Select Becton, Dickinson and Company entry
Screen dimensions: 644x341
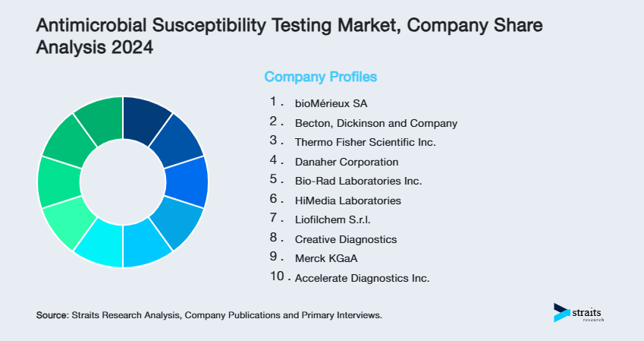(x=375, y=122)
